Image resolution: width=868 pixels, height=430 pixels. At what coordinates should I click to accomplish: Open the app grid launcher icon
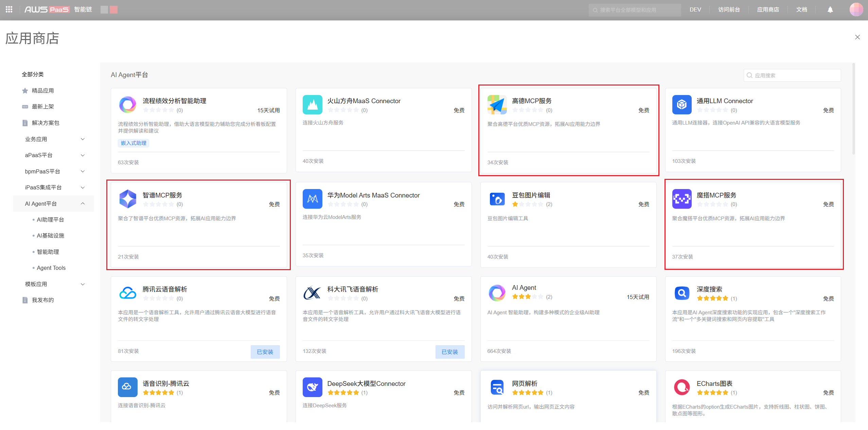pyautogui.click(x=9, y=10)
